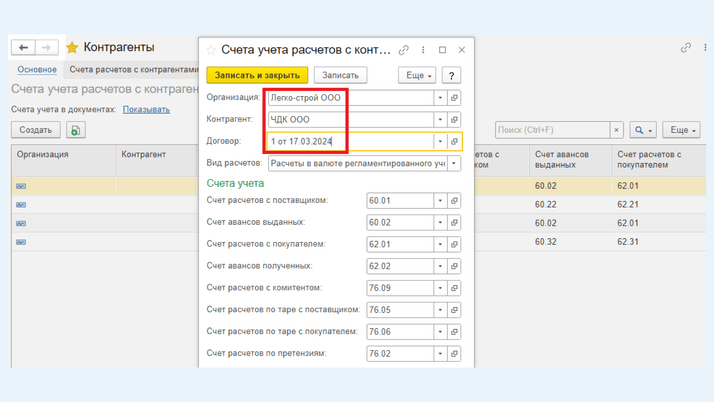Click the green copy-document icon next to Создать
Screen dimensions: 714x402
76,130
